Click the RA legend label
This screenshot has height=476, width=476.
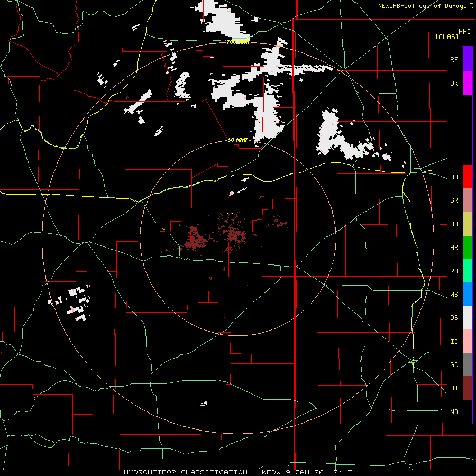(x=454, y=271)
